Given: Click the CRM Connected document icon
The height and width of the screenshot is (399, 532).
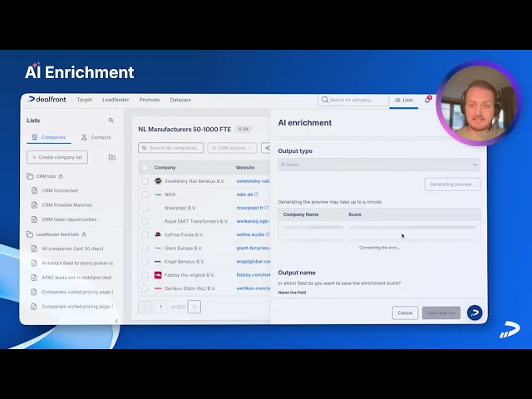Looking at the screenshot, I should [x=34, y=190].
